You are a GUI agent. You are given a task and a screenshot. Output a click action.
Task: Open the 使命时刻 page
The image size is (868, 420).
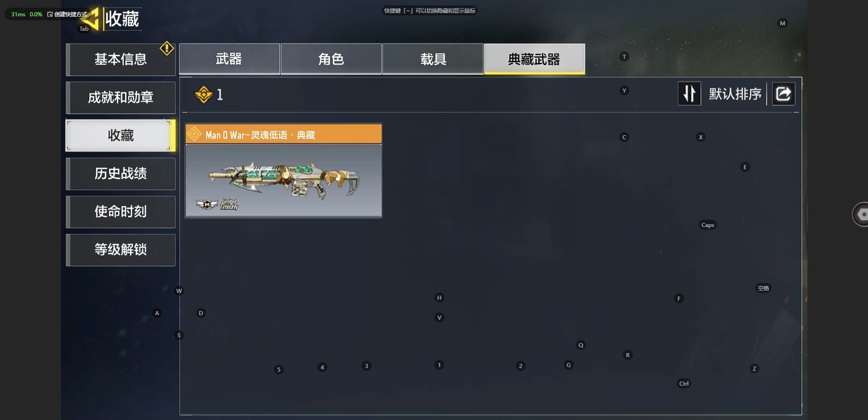point(121,212)
